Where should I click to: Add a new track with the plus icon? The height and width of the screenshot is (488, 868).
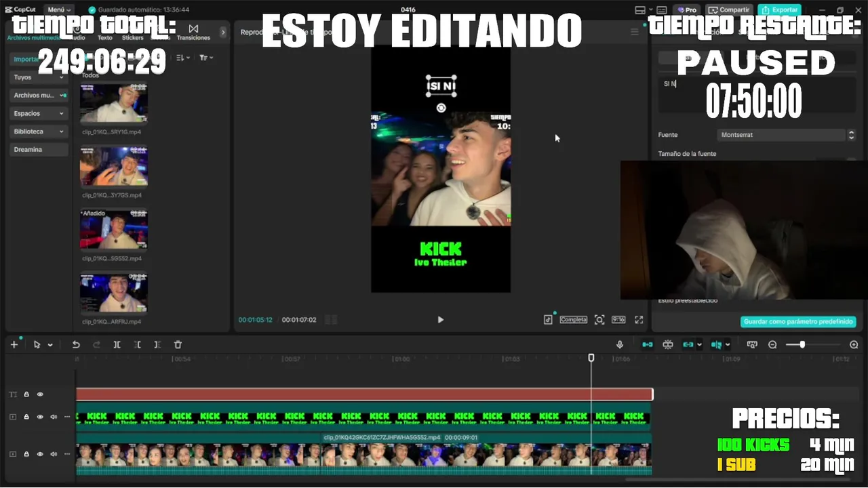click(x=14, y=344)
